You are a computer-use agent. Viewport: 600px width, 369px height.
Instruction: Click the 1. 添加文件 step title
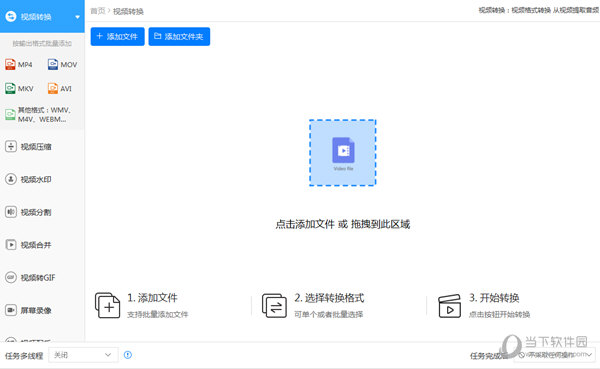coord(152,298)
